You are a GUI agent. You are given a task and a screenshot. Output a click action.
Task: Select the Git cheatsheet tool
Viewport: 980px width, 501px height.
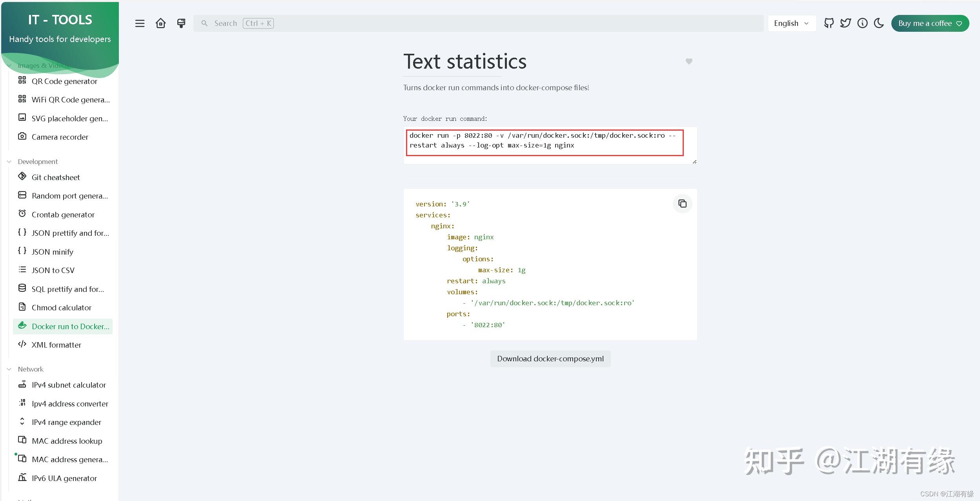tap(55, 177)
